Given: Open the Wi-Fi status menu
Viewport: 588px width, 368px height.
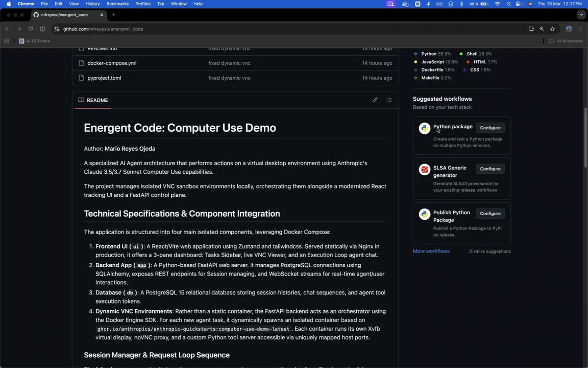Looking at the screenshot, I should (x=497, y=4).
